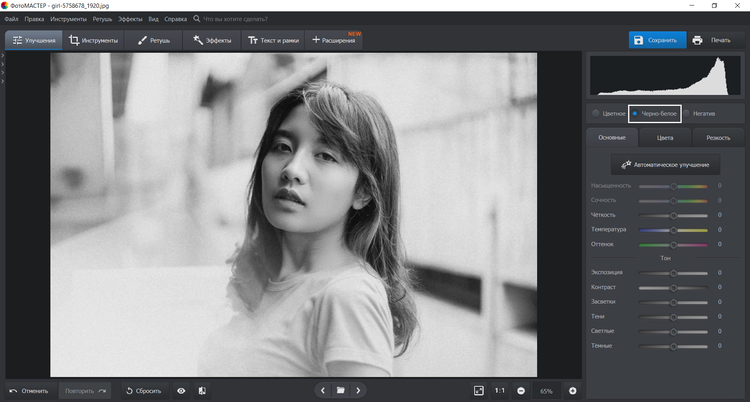The image size is (750, 402).
Task: Go to next photo with right arrow
Action: point(358,390)
